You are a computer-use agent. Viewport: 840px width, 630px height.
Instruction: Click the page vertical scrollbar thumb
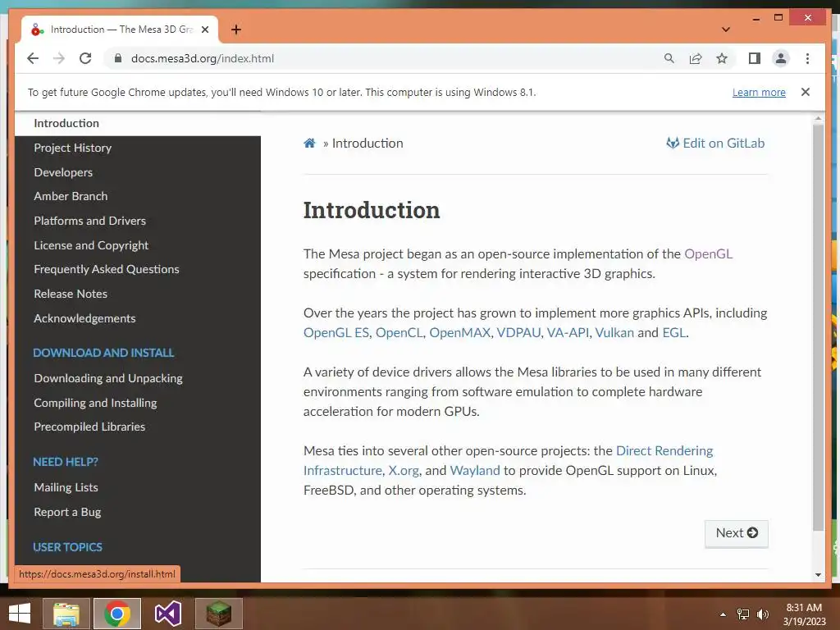[x=818, y=326]
